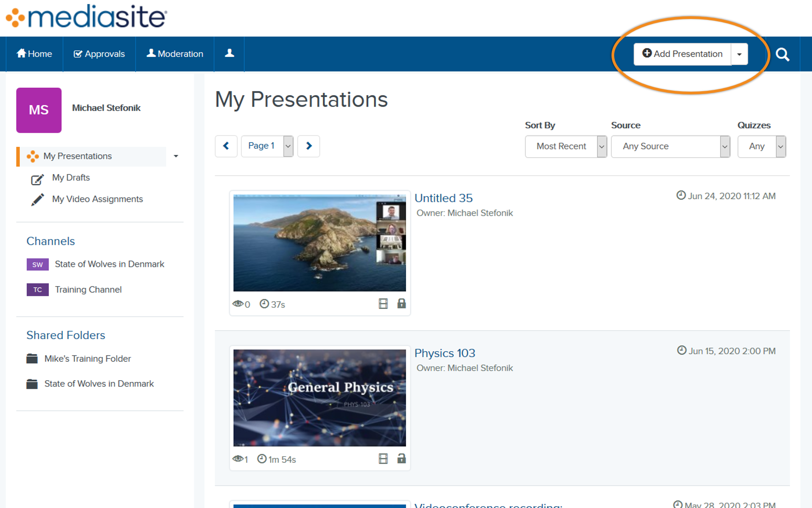Expand the Add Presentation dropdown arrow
Image resolution: width=812 pixels, height=508 pixels.
click(739, 54)
